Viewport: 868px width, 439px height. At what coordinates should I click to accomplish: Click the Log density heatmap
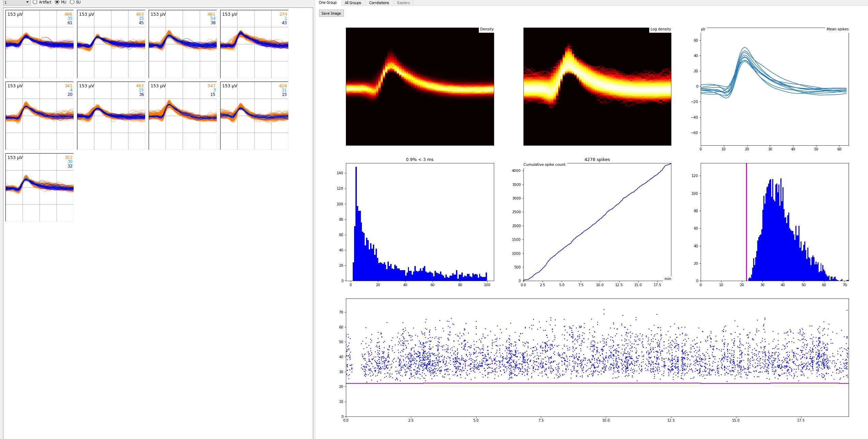click(597, 87)
